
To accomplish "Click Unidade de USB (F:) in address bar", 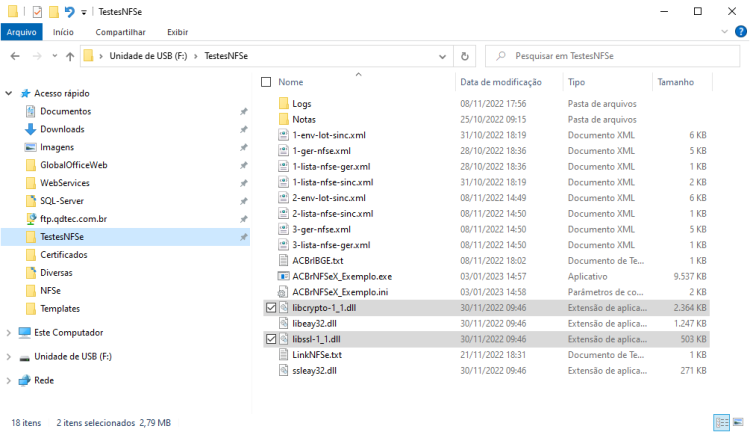I will 148,56.
